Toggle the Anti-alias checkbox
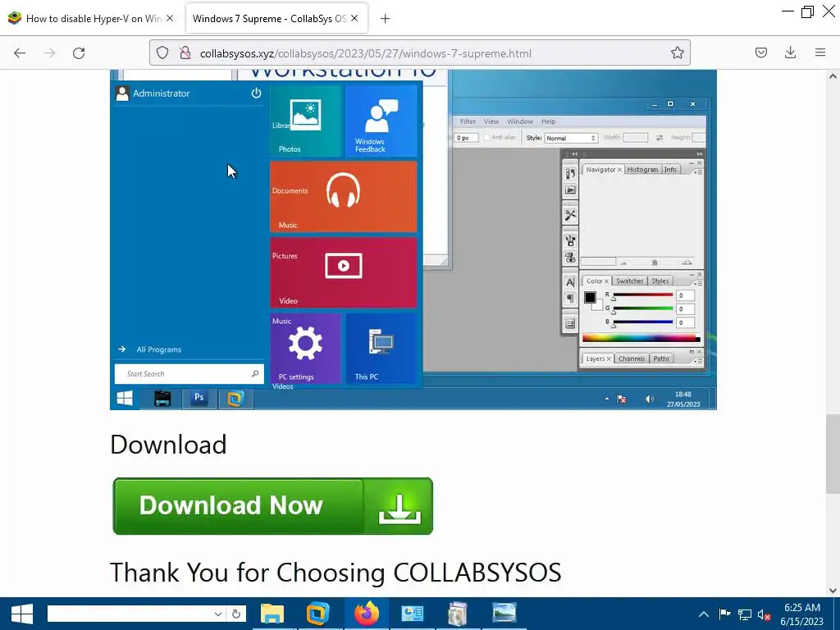Screen dimensions: 840x630 tap(486, 138)
